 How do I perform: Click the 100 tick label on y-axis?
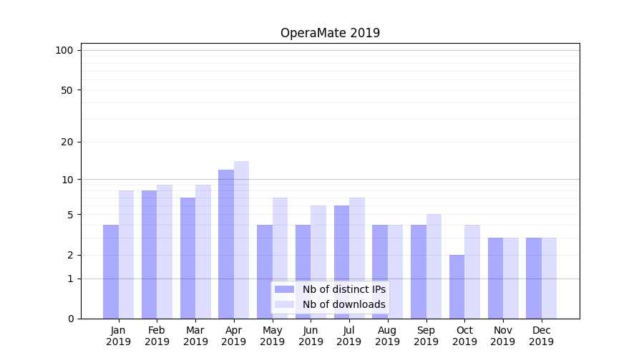point(64,50)
